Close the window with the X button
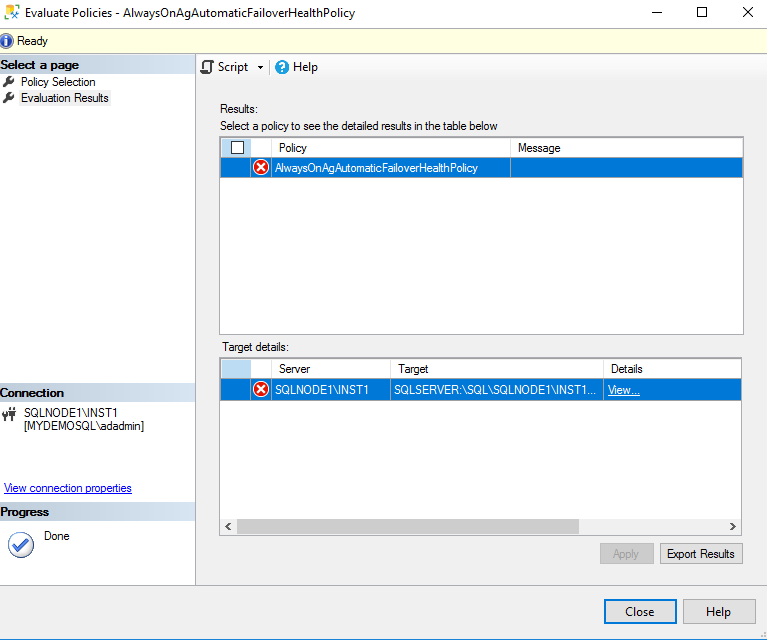 coord(747,12)
